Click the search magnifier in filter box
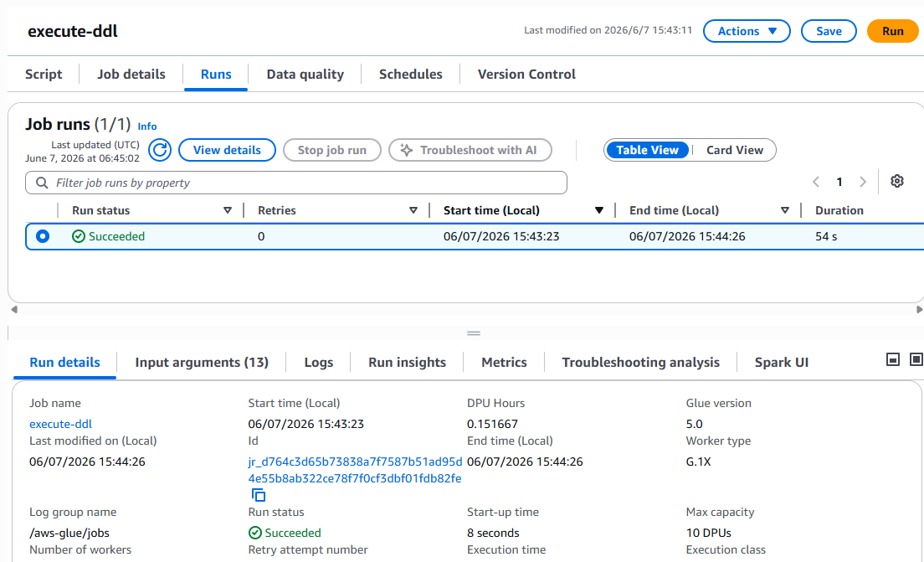The image size is (924, 562). (x=42, y=183)
